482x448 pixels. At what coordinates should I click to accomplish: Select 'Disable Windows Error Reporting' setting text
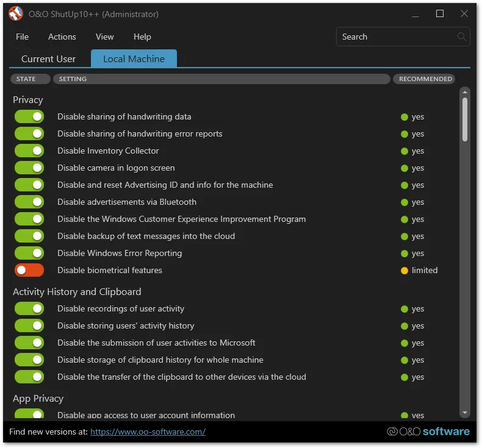[120, 253]
